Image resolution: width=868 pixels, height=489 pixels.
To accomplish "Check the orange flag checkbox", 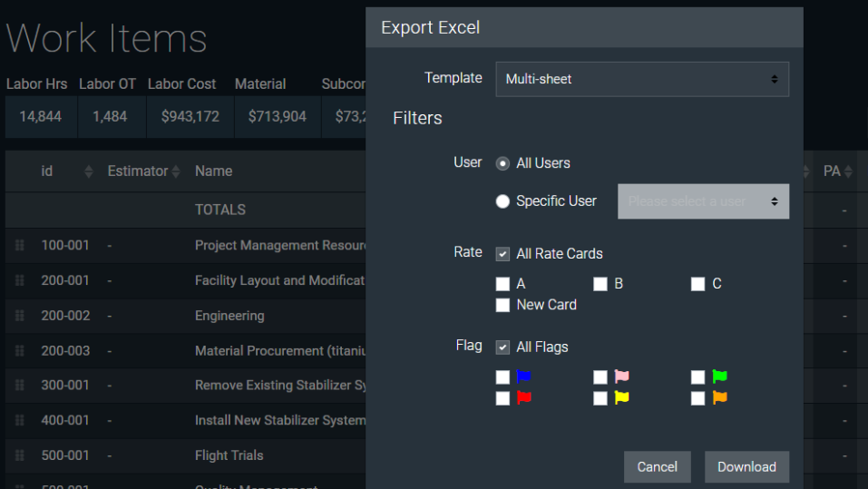I will click(698, 398).
